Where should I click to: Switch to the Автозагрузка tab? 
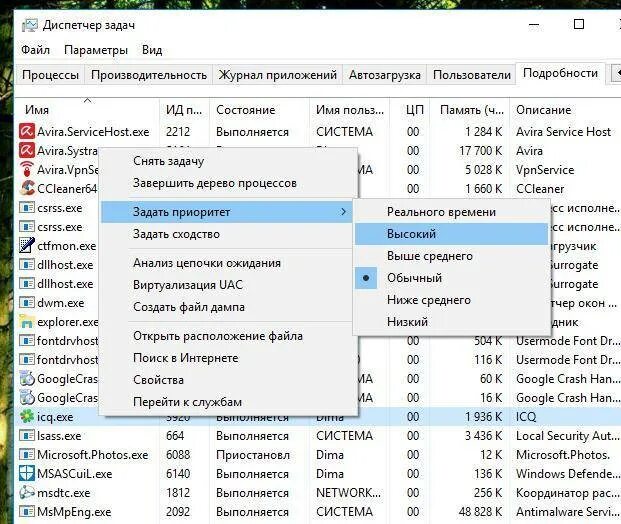(x=385, y=75)
